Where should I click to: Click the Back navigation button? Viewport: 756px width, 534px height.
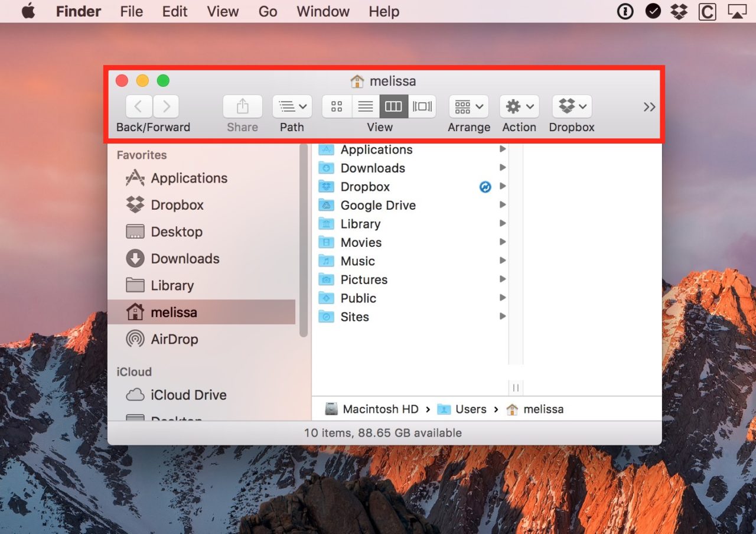[x=138, y=106]
